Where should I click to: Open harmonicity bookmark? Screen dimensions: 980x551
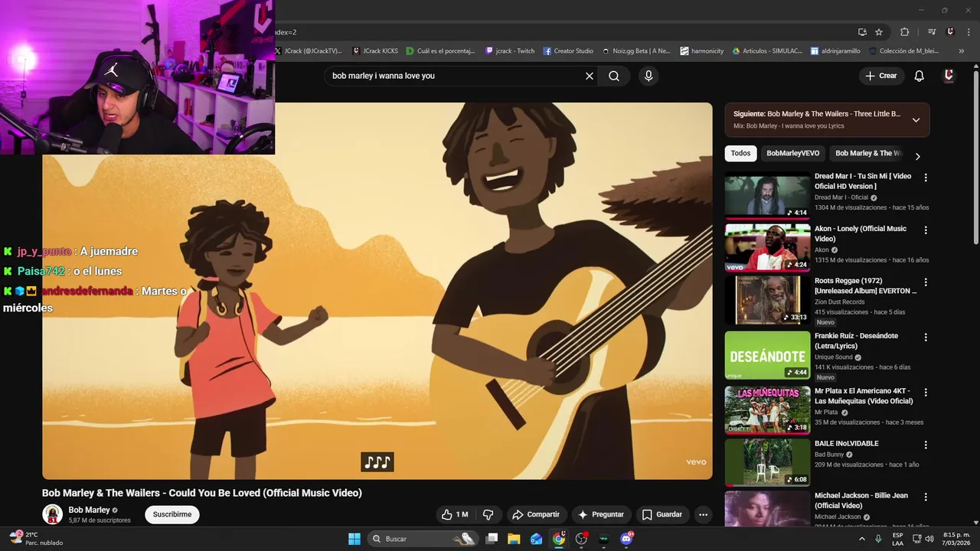point(702,51)
